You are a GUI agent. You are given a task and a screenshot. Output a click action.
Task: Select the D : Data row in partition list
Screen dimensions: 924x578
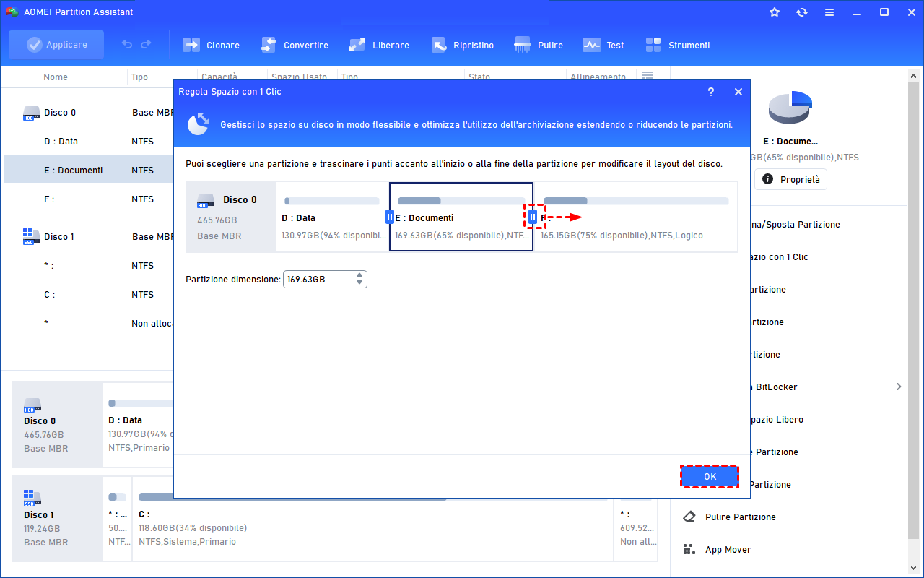pos(89,142)
